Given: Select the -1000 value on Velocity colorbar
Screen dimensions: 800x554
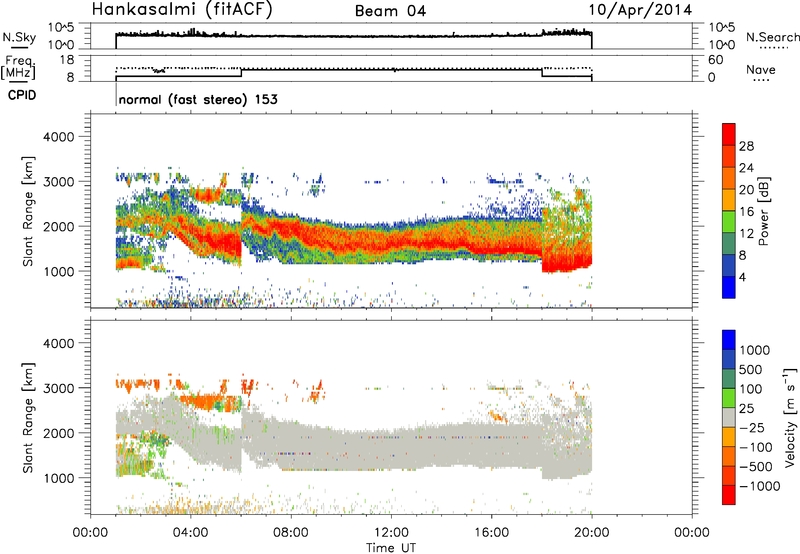Looking at the screenshot, I should tap(760, 486).
